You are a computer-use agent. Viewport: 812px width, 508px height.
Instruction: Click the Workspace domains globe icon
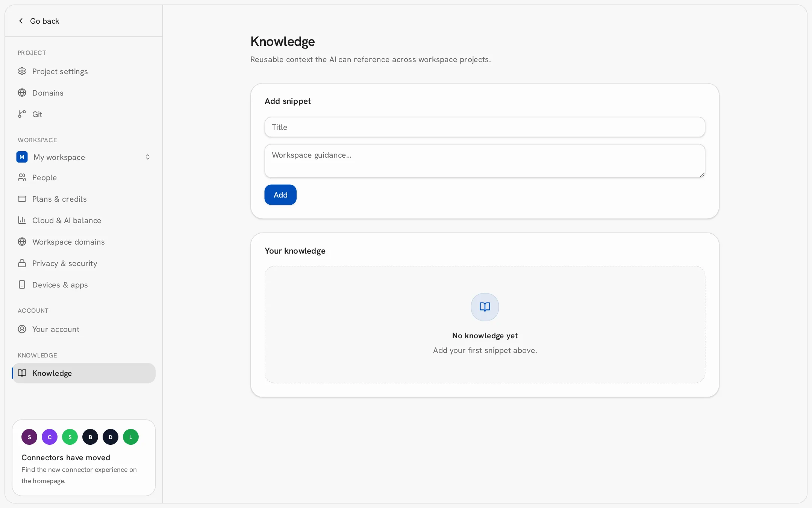[x=22, y=242]
